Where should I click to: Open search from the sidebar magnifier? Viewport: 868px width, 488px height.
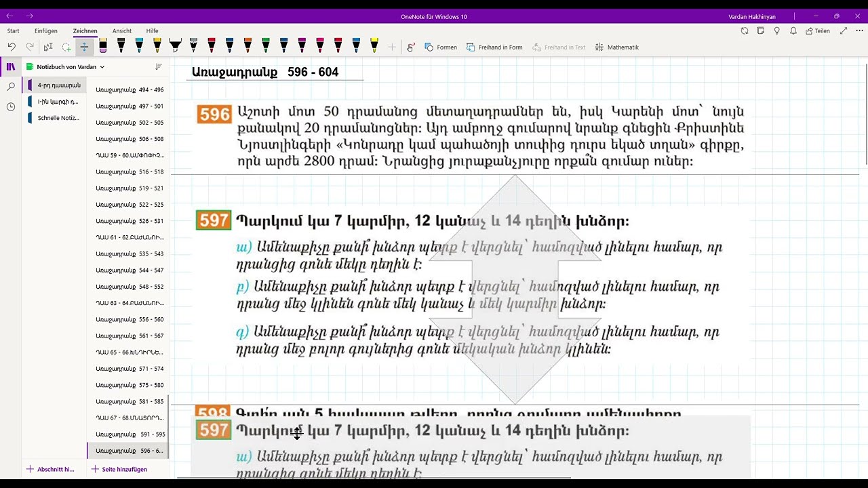(x=11, y=87)
